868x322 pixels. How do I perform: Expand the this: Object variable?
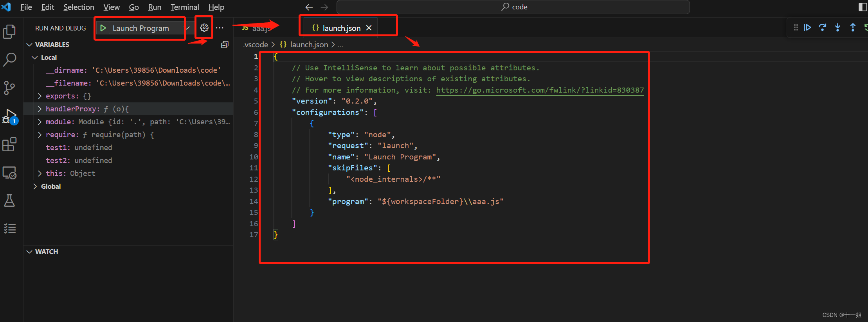pos(40,173)
